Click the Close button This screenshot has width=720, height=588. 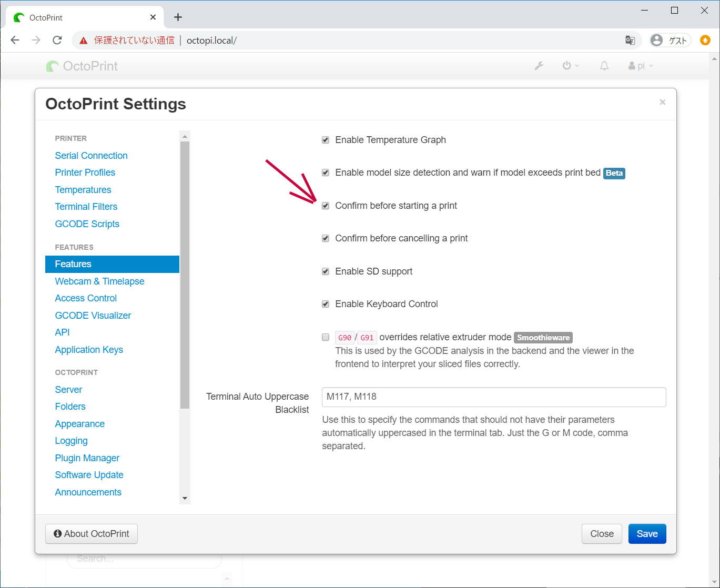[602, 534]
